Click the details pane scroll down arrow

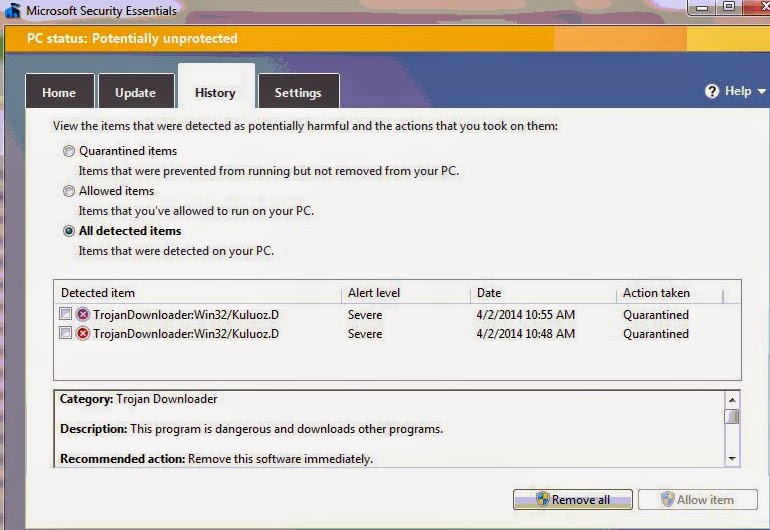732,459
